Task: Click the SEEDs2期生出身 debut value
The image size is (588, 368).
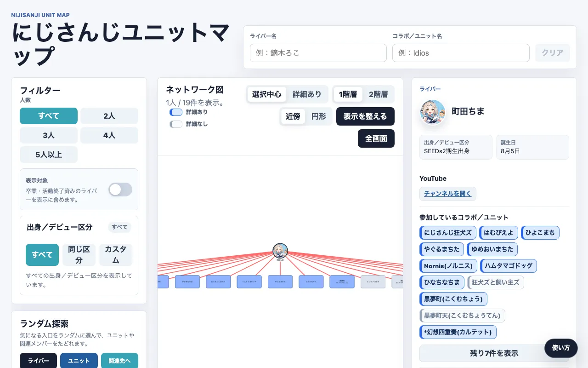Action: click(447, 151)
